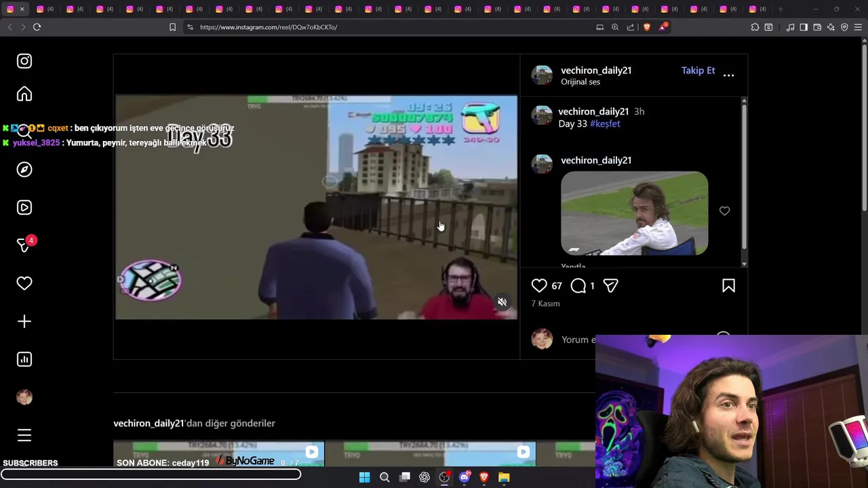Image resolution: width=868 pixels, height=488 pixels.
Task: Open Brave Rewards triangle icon
Action: tap(663, 27)
